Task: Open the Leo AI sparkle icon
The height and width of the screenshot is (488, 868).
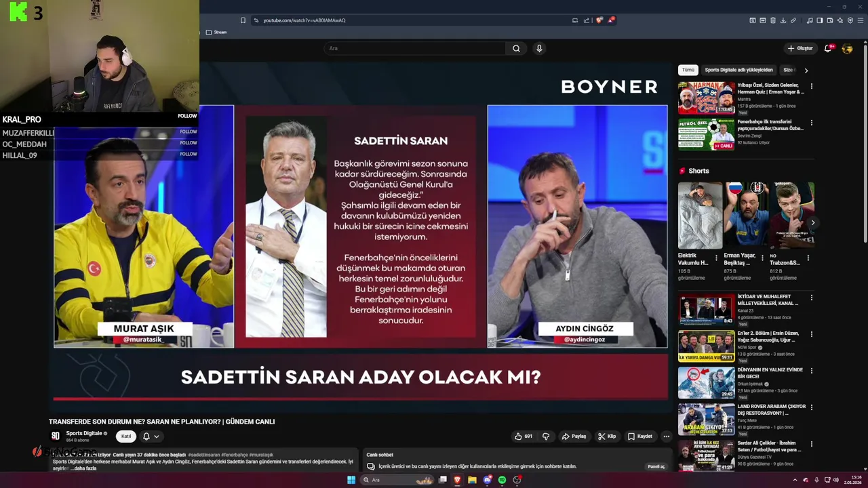Action: coord(840,20)
